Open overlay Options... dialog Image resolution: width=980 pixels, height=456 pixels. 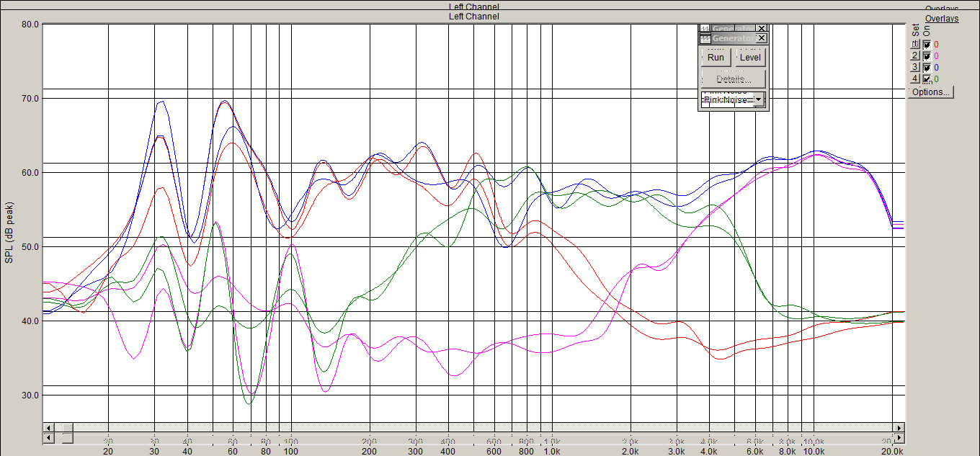[931, 92]
